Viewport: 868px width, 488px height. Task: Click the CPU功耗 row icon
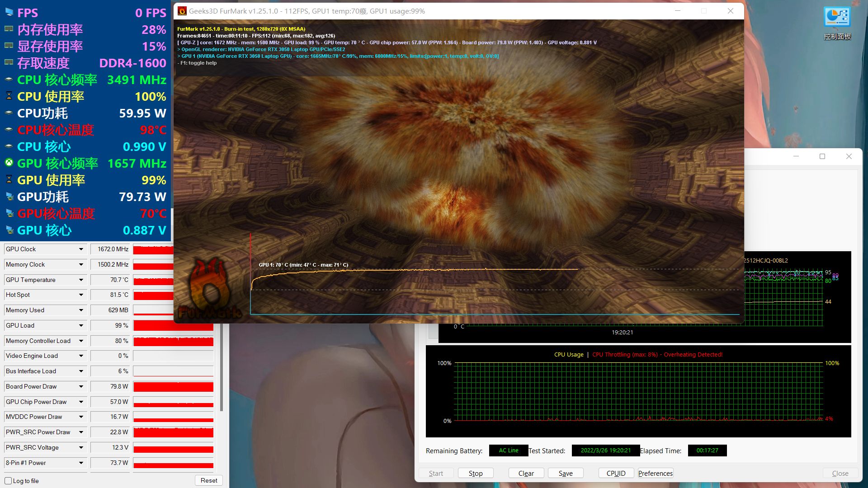pyautogui.click(x=9, y=113)
